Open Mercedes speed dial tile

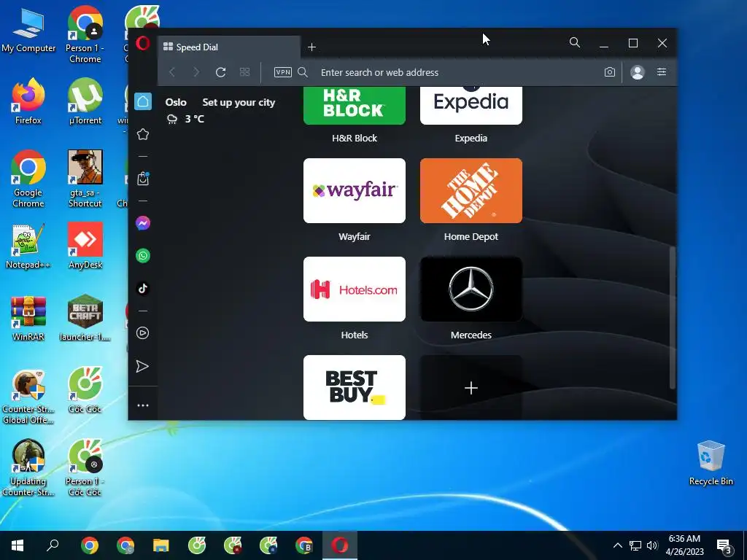pyautogui.click(x=471, y=289)
